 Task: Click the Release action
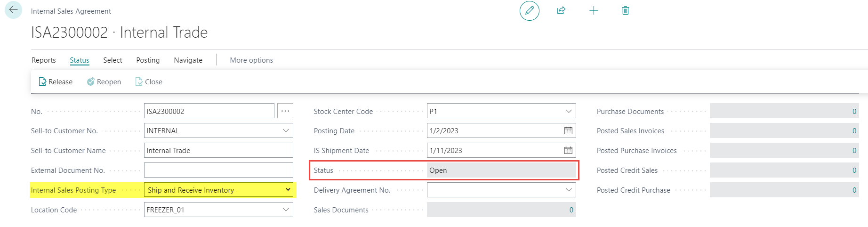(x=56, y=82)
